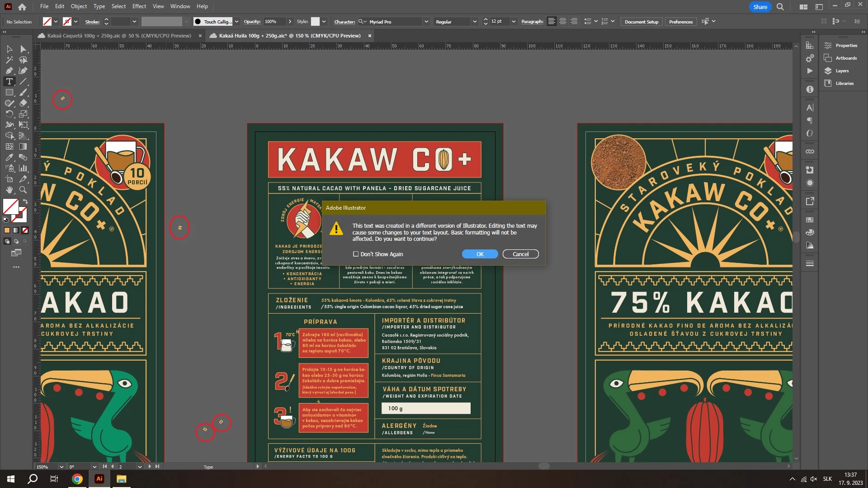This screenshot has height=488, width=868.
Task: Select the Zoom tool
Action: point(23,190)
